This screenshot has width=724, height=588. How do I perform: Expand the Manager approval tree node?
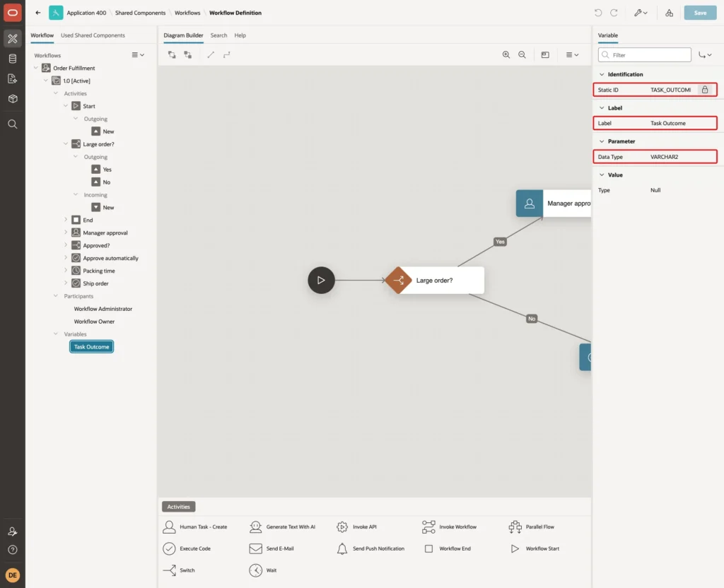pyautogui.click(x=66, y=232)
